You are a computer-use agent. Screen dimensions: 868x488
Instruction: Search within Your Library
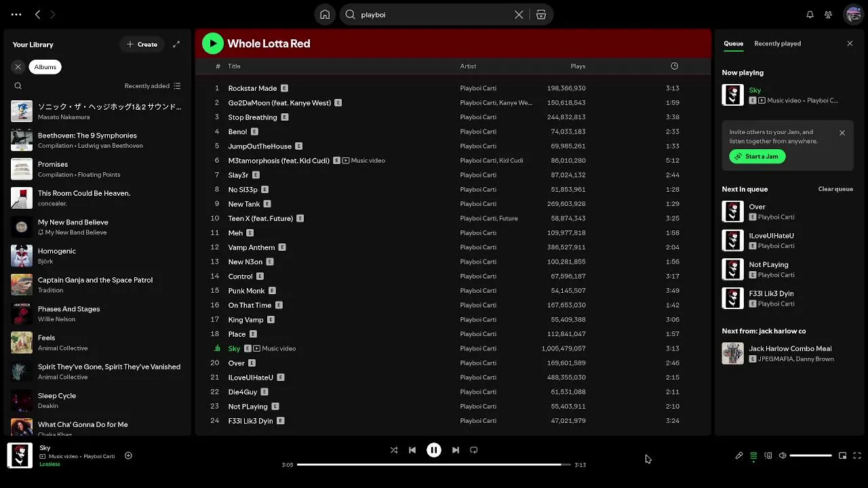[x=18, y=86]
